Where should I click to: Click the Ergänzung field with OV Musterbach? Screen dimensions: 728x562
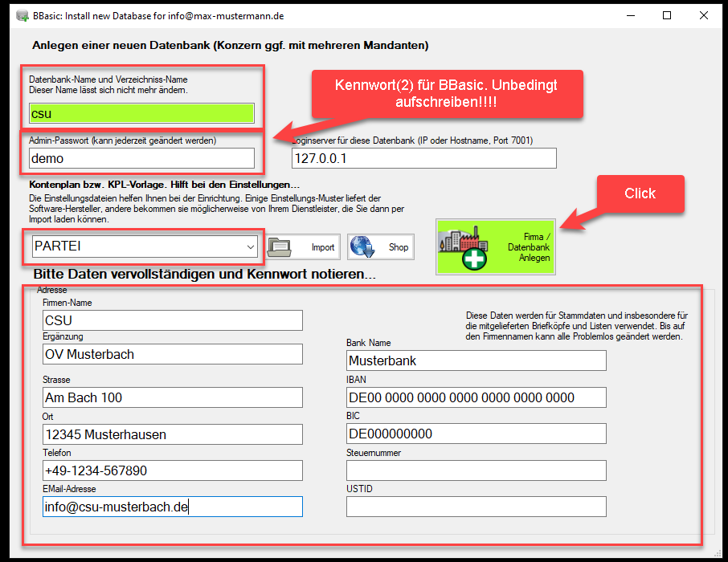coord(172,354)
